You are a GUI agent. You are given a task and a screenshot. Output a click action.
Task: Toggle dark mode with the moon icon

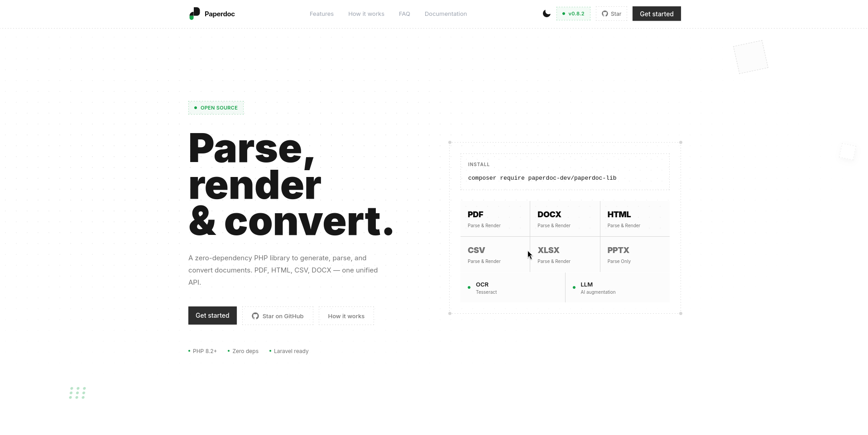click(547, 14)
